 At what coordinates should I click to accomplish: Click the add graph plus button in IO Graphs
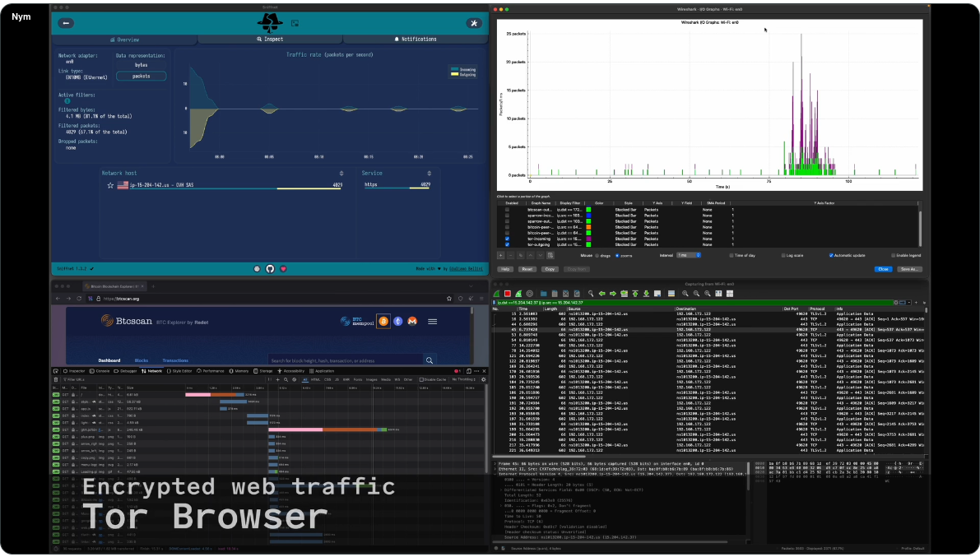pos(500,255)
